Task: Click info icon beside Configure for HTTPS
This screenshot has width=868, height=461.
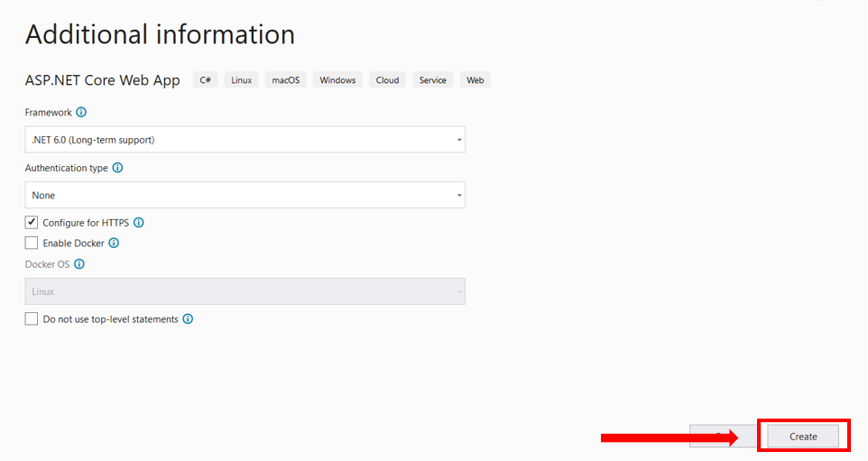Action: pos(139,223)
